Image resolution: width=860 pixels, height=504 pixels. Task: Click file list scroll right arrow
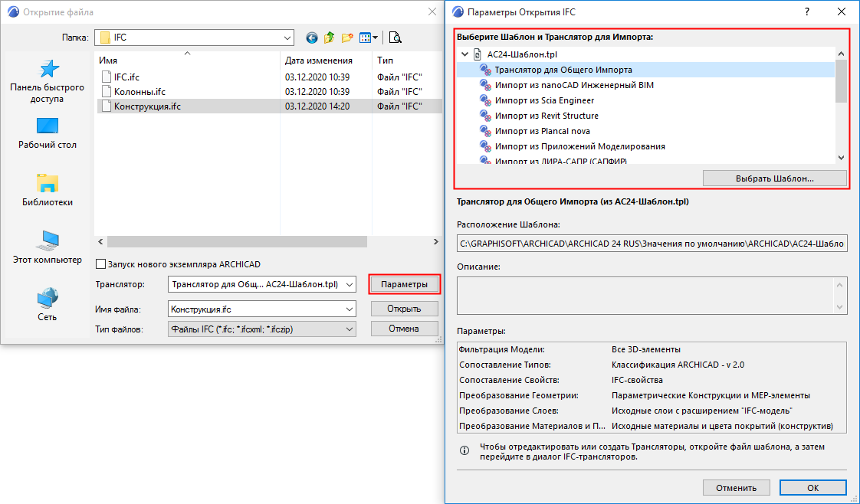click(x=436, y=241)
